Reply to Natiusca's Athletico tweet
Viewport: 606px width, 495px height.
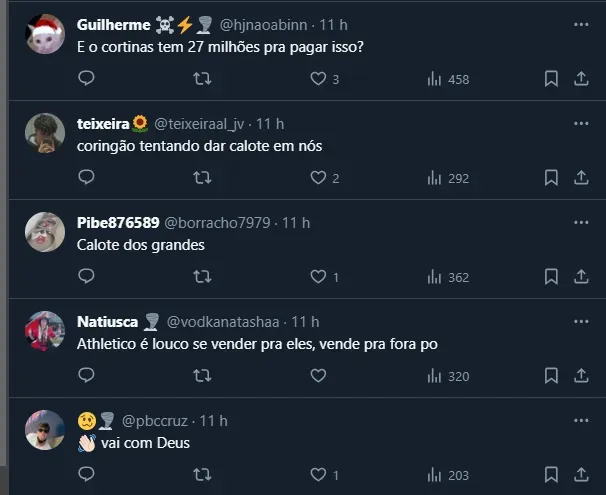(86, 375)
